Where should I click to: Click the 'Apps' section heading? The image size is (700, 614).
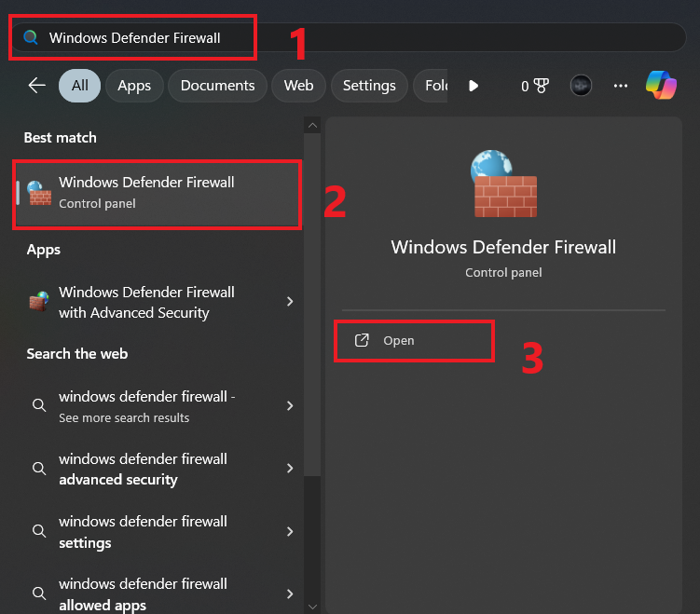[43, 250]
